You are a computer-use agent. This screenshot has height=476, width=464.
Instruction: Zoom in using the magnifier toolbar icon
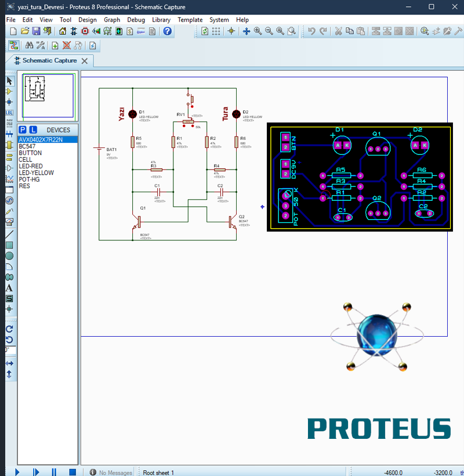pos(258,31)
